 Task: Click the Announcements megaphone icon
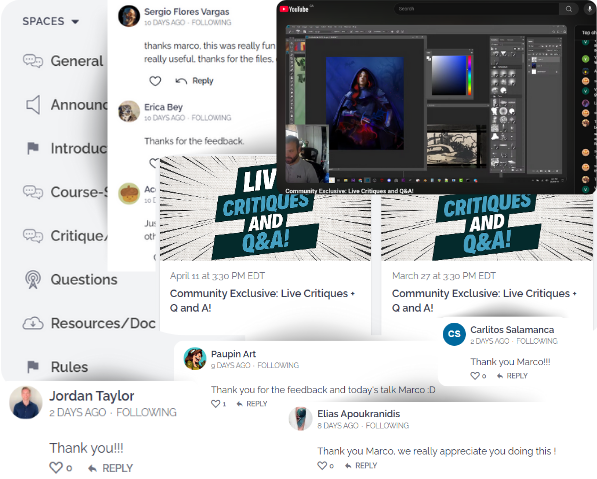(33, 105)
